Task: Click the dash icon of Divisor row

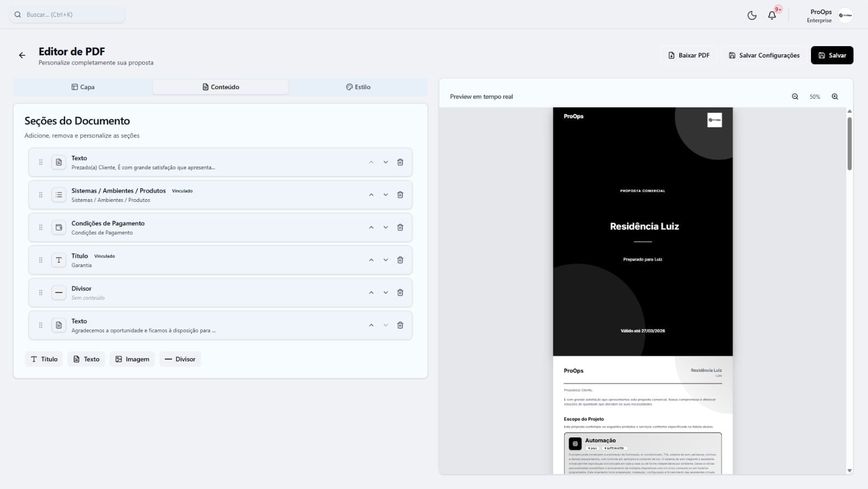Action: coord(59,293)
